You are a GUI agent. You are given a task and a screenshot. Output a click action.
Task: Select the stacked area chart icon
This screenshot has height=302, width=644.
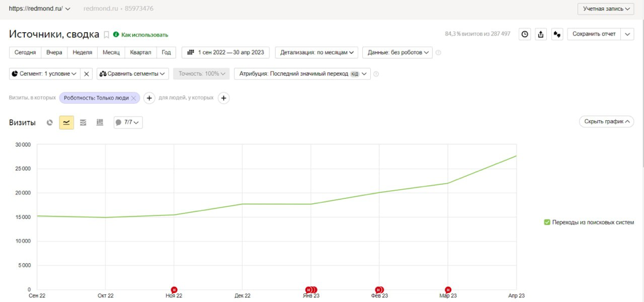(83, 123)
